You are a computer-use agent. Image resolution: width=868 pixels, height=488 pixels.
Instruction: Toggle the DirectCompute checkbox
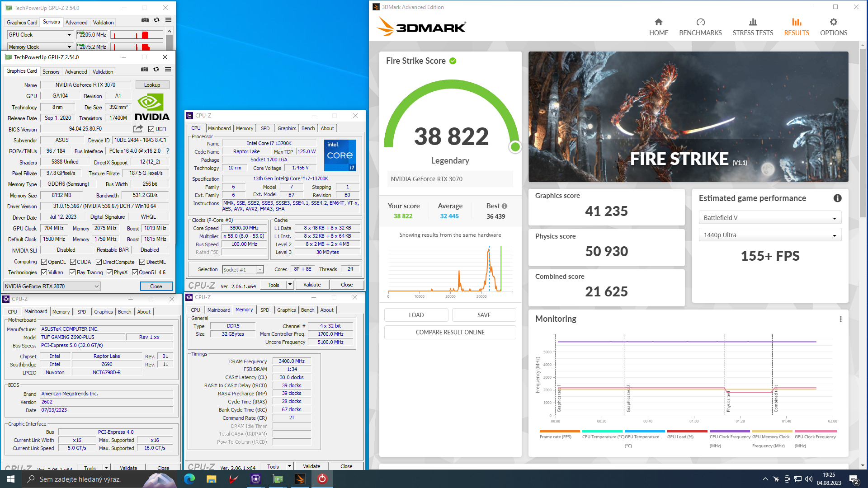click(x=99, y=262)
